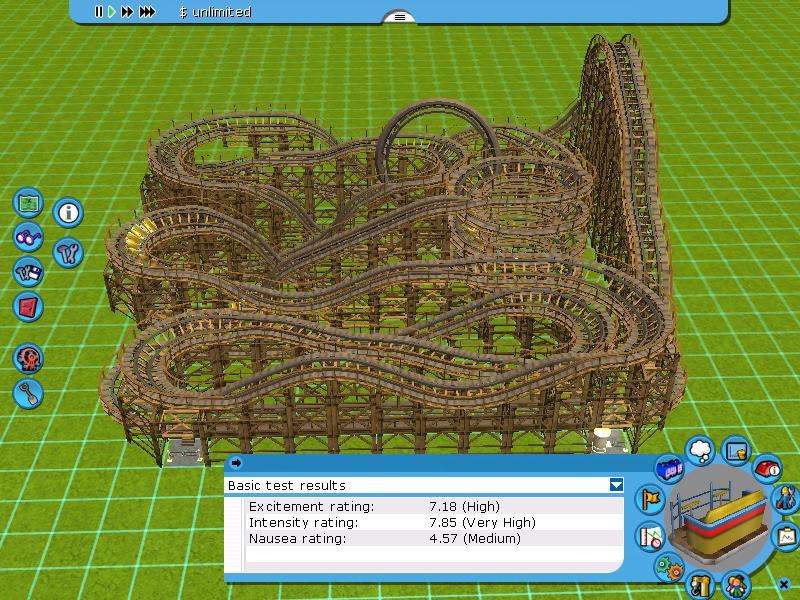Open guest thoughts cloud icon

click(x=700, y=451)
